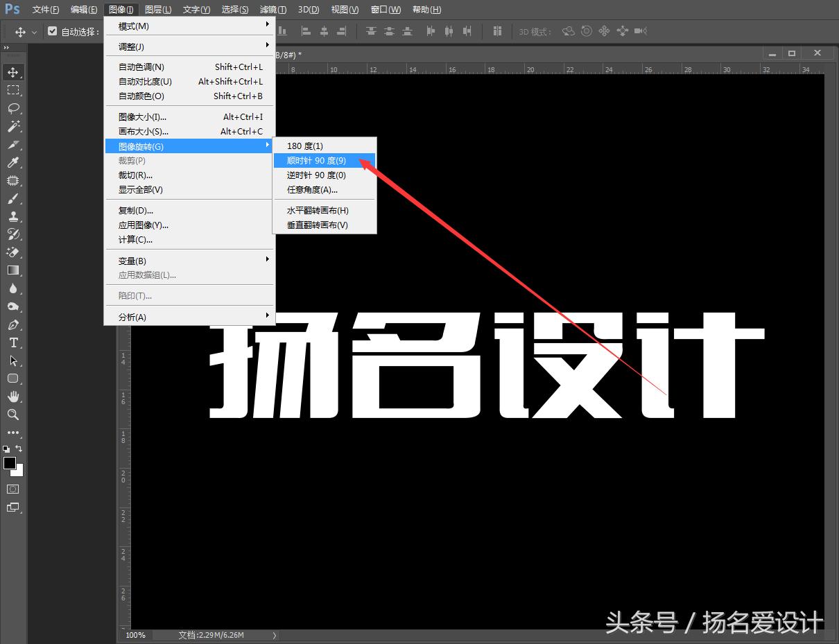The width and height of the screenshot is (839, 644).
Task: Select the Lasso tool
Action: coord(14,107)
